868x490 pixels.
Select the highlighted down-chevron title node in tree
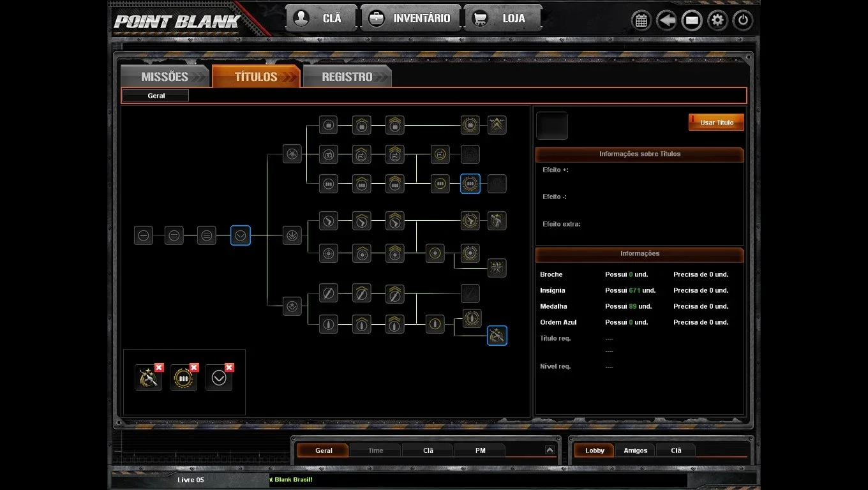(241, 235)
